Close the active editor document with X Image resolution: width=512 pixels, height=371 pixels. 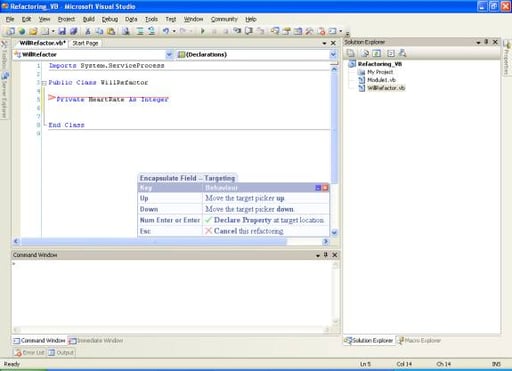coord(333,43)
